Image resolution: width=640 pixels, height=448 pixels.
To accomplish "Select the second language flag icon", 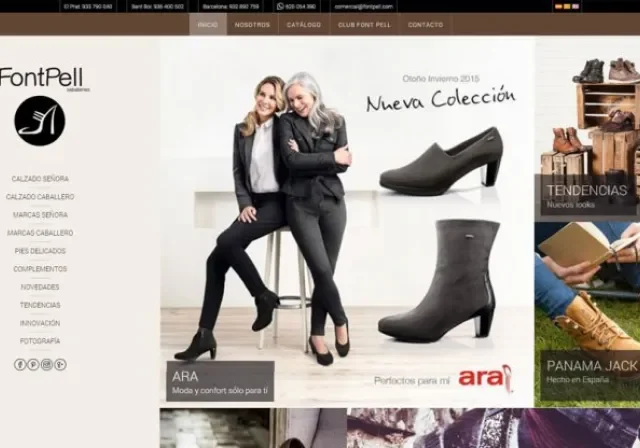I will (x=567, y=6).
